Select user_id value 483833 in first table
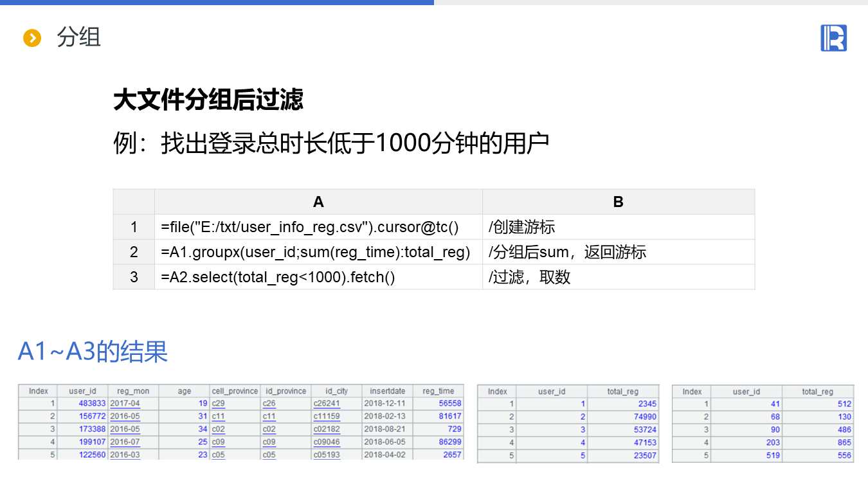 pyautogui.click(x=92, y=404)
